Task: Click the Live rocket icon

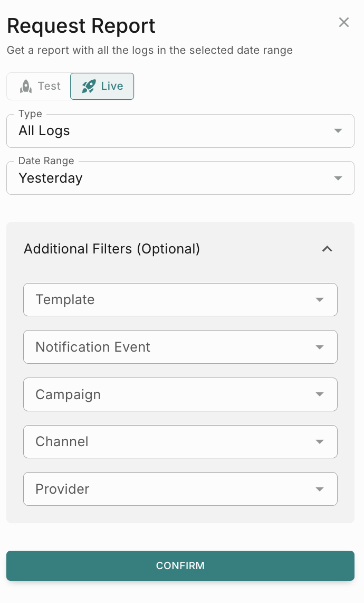Action: [x=89, y=86]
